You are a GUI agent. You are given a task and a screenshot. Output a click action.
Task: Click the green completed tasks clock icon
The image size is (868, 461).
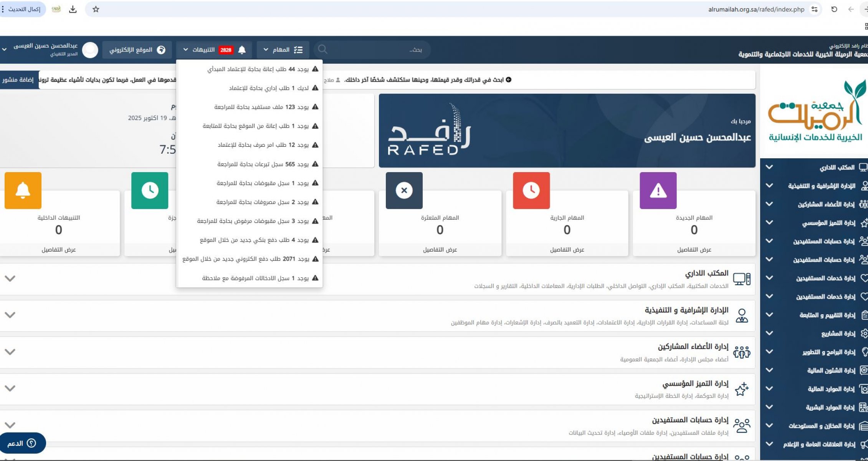[150, 191]
